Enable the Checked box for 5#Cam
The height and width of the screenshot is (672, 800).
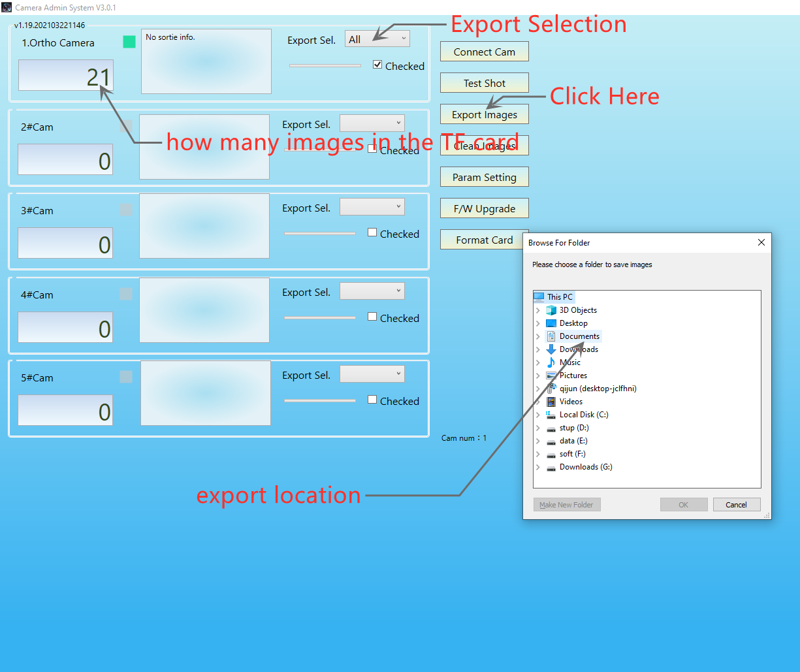point(372,401)
